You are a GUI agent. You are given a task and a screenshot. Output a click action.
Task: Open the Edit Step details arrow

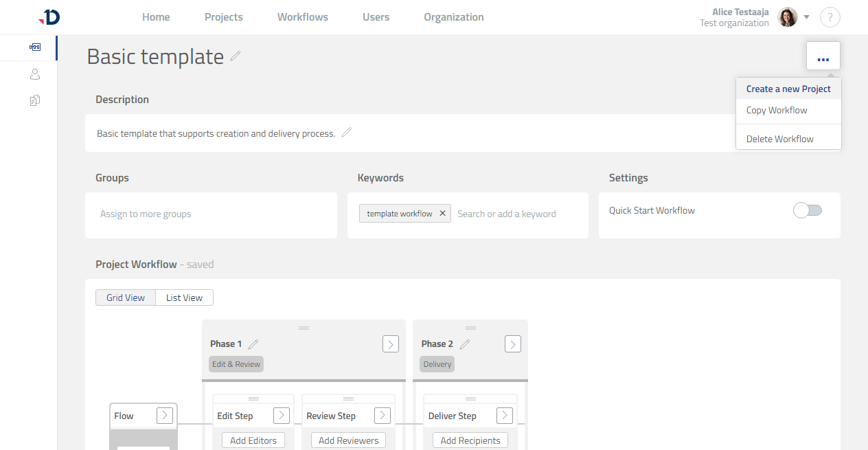point(281,415)
